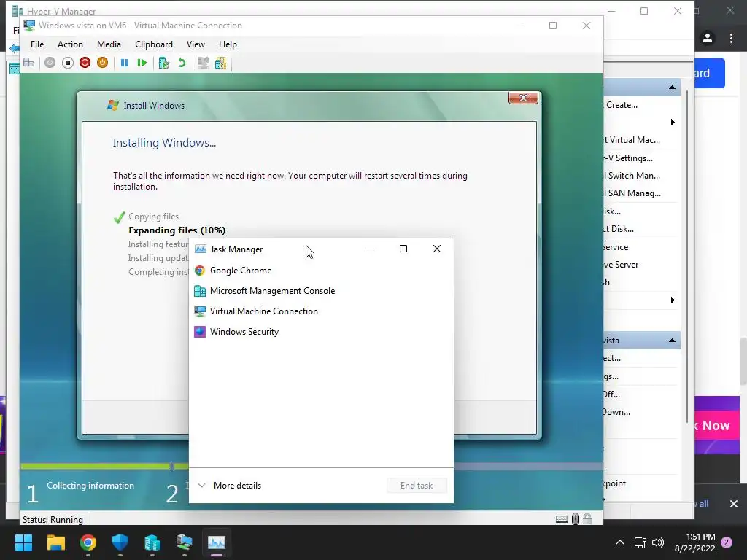Open the Media menu
Image resolution: width=747 pixels, height=560 pixels.
(x=109, y=44)
